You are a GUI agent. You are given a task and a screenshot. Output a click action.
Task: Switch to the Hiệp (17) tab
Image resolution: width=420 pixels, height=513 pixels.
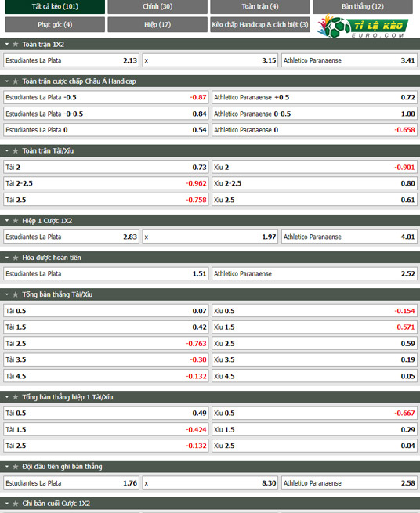point(157,24)
